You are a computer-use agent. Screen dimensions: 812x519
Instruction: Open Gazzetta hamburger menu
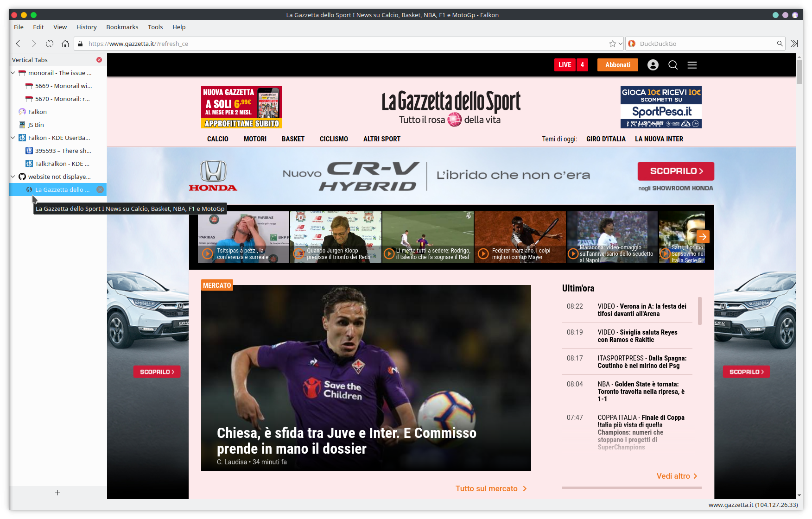tap(692, 65)
